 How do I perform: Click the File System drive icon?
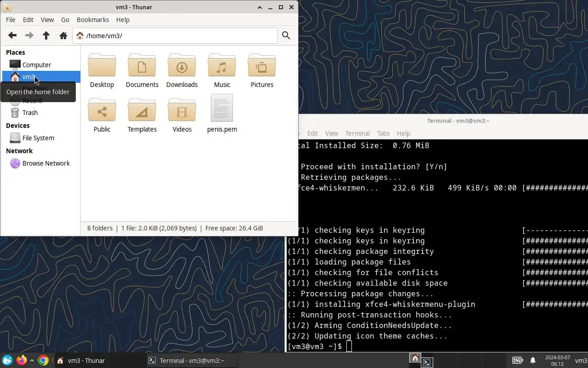pos(15,138)
